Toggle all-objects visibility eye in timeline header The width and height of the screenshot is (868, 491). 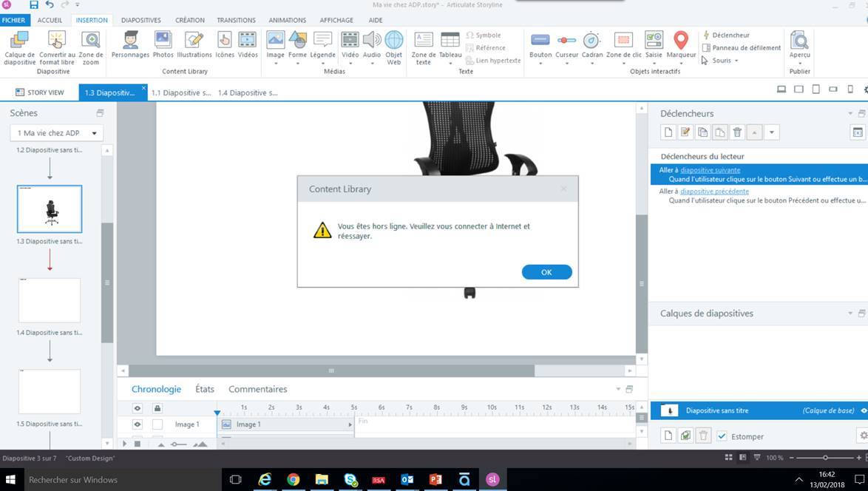[x=138, y=408]
